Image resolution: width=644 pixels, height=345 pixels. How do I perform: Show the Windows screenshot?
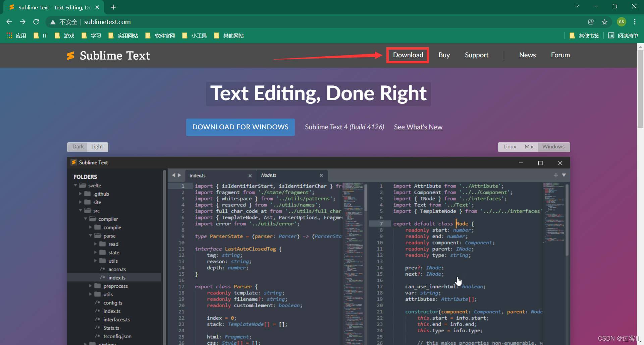click(x=553, y=147)
